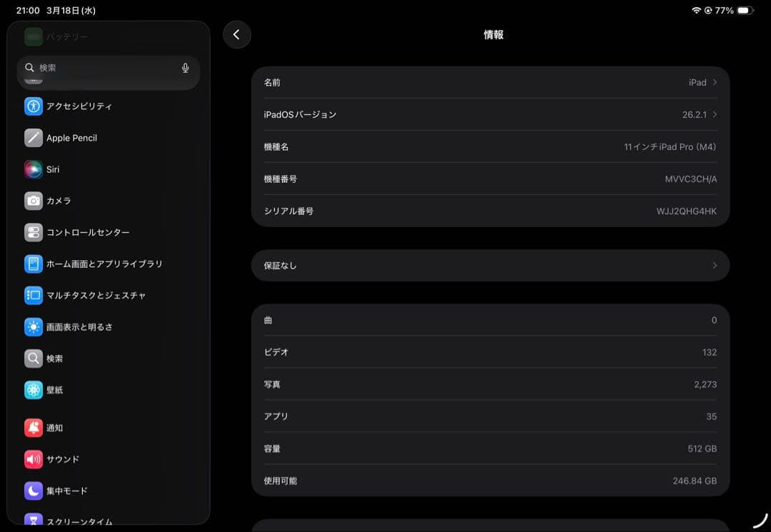Tap the battery indicator in status bar

(x=745, y=11)
